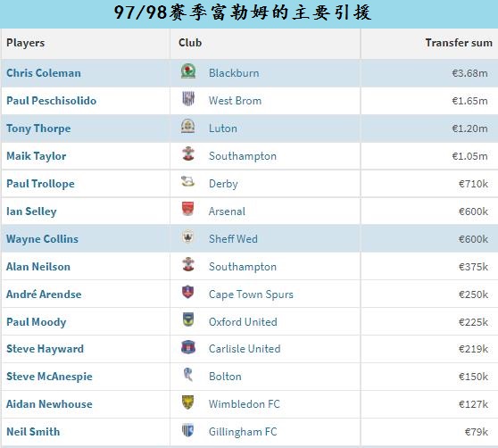
Task: Open the Luton club badge icon
Action: click(188, 127)
